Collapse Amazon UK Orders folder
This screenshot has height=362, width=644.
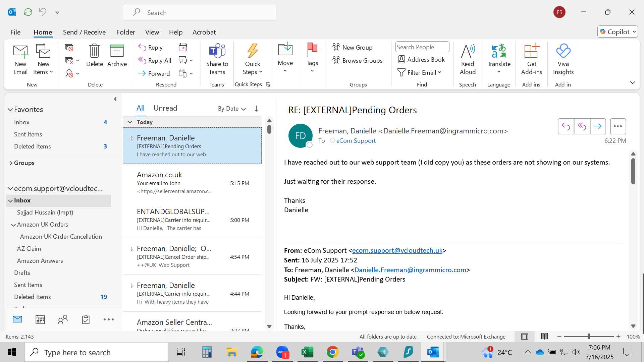13,225
